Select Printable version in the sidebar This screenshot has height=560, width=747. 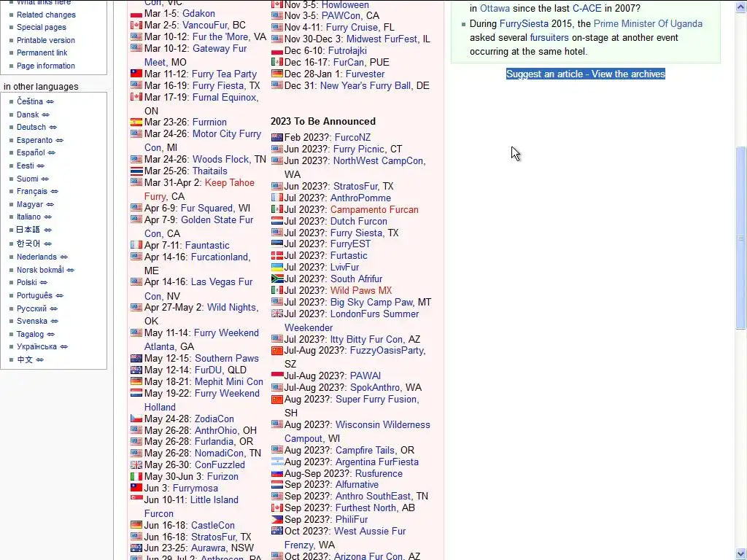[46, 40]
